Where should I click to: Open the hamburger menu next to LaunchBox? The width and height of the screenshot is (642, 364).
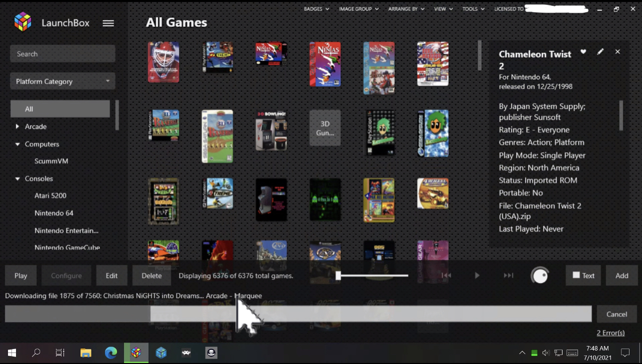[108, 23]
